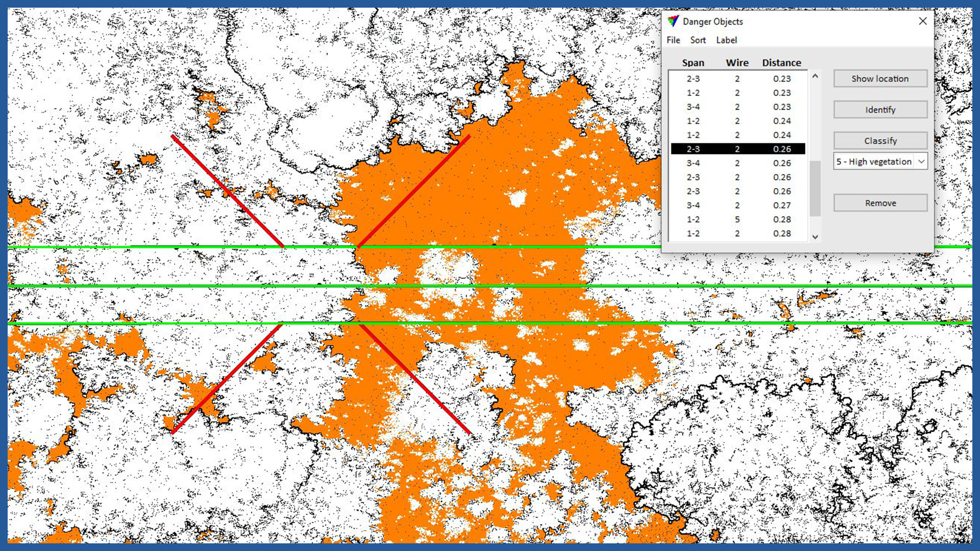Image resolution: width=980 pixels, height=551 pixels.
Task: Close the Danger Objects dialog
Action: tap(923, 21)
